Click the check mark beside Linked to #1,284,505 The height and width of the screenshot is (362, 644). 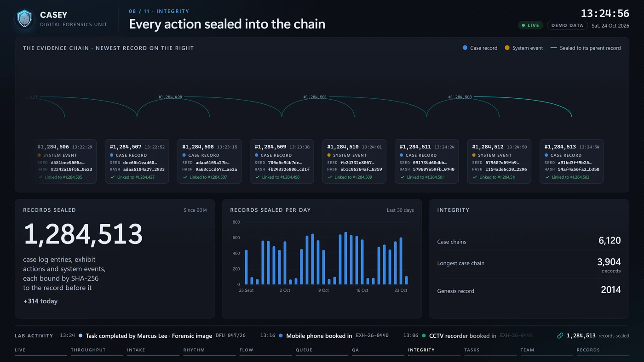coord(40,177)
